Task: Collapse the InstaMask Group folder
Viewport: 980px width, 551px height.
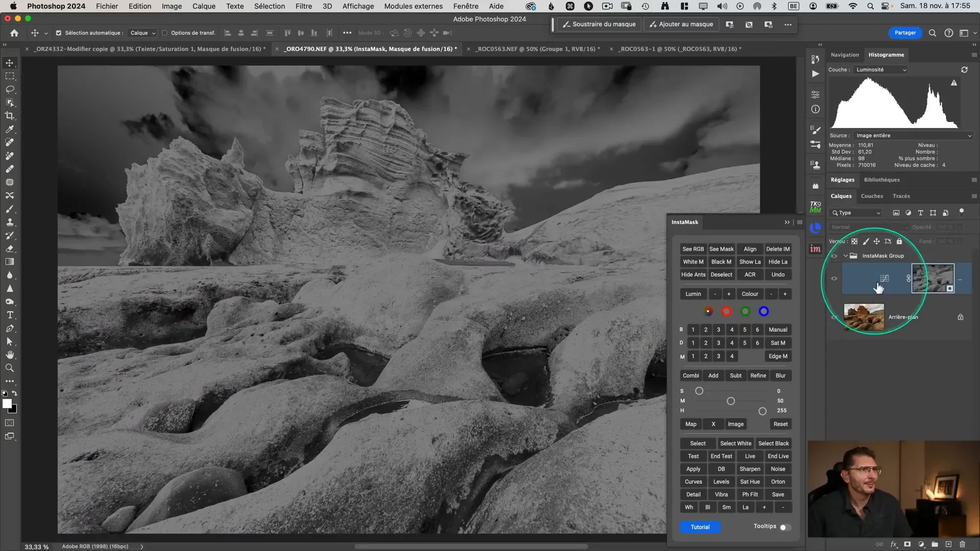Action: click(x=846, y=256)
